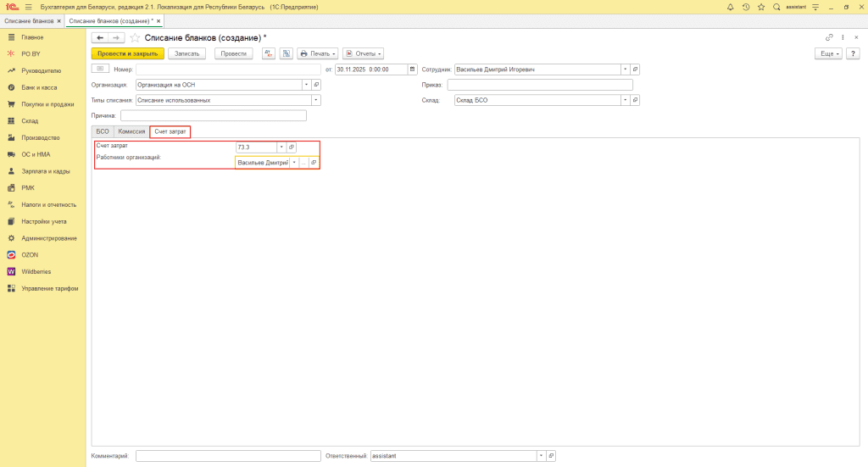Open calendar picker for document date
The height and width of the screenshot is (467, 868).
click(x=412, y=69)
